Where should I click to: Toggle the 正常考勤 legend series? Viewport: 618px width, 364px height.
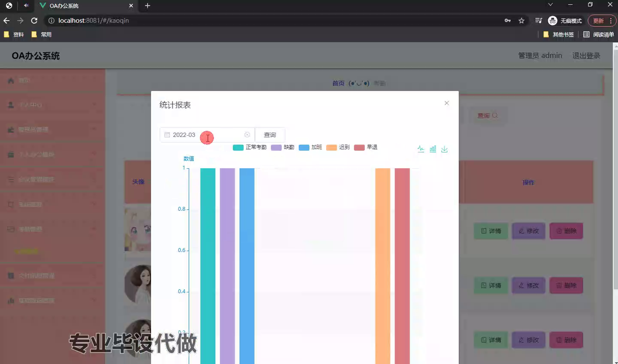[249, 147]
